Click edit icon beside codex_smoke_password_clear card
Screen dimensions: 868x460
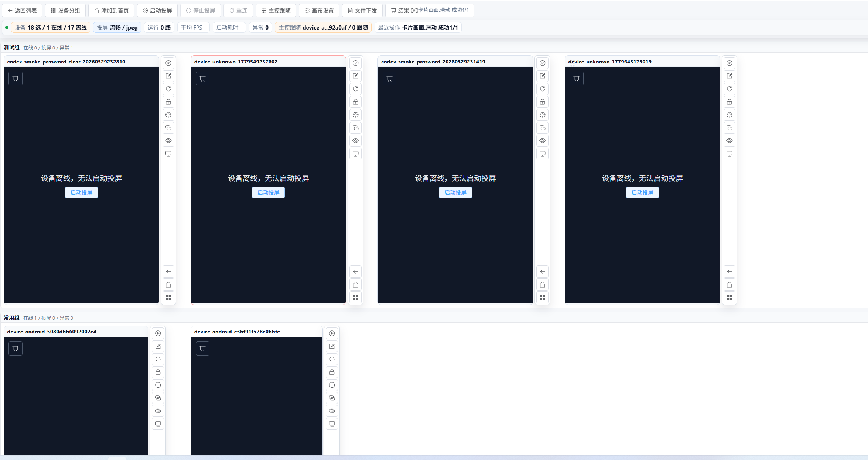(168, 76)
